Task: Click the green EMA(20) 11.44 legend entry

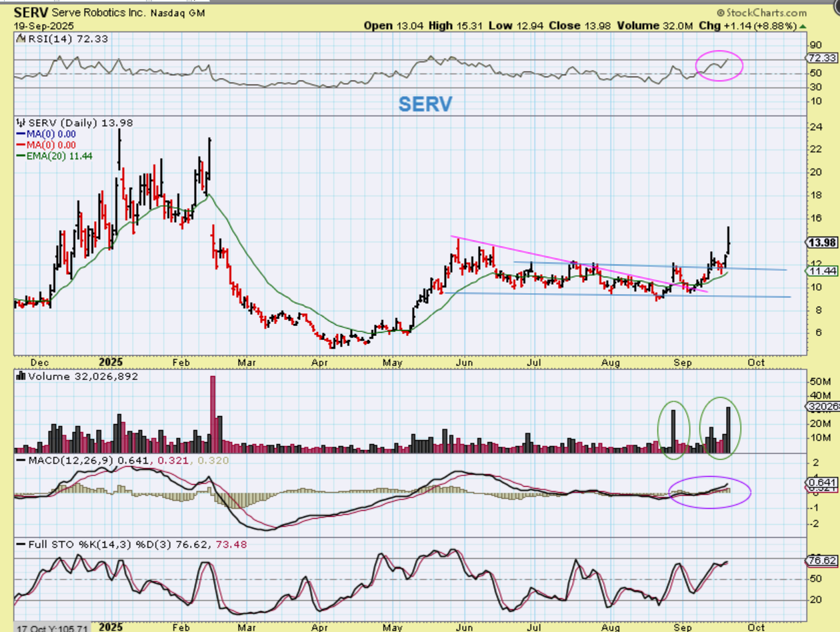Action: pyautogui.click(x=55, y=156)
